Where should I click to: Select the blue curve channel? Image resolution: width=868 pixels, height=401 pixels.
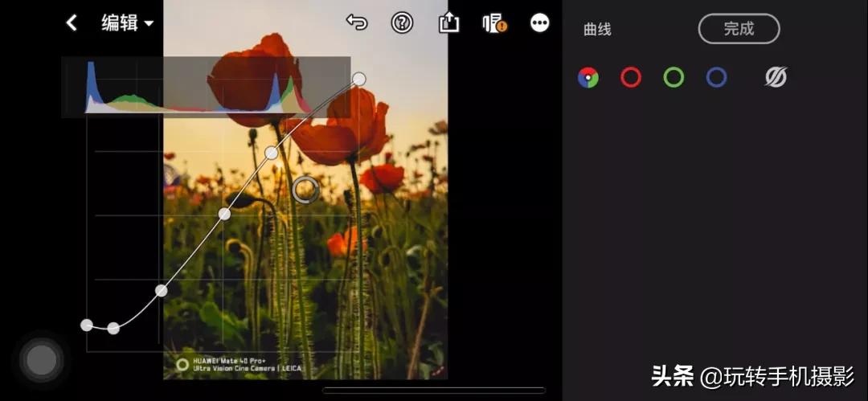(716, 77)
